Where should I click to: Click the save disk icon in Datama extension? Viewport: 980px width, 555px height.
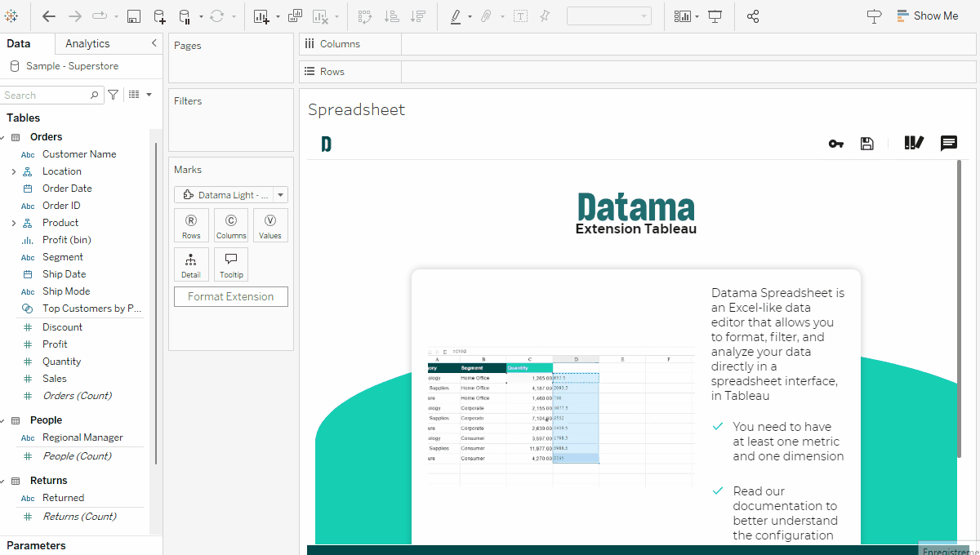pos(867,144)
